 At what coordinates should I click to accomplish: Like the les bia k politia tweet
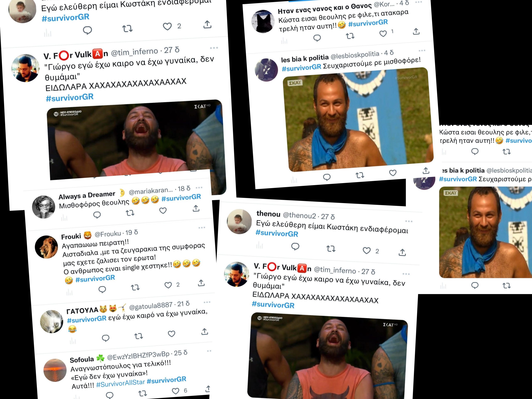point(393,173)
